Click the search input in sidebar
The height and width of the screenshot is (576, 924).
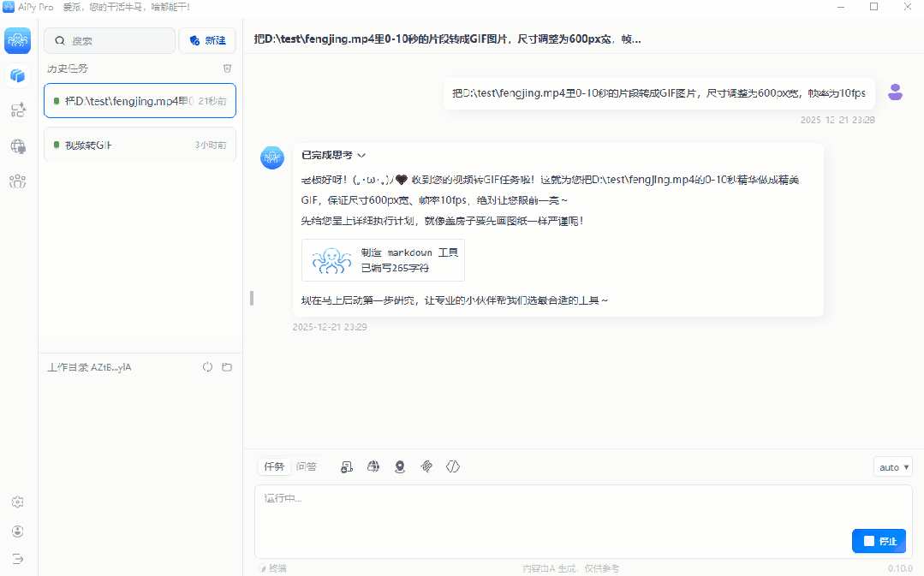[x=110, y=40]
